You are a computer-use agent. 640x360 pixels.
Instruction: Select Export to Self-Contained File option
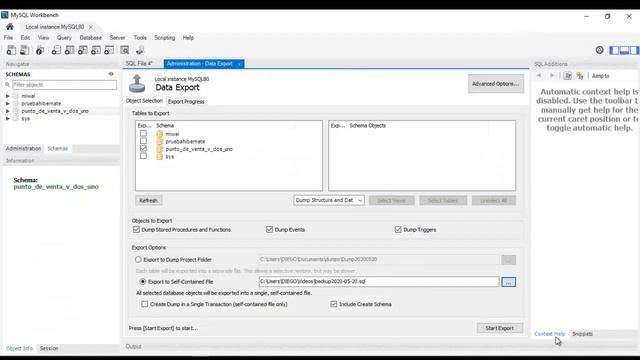(143, 282)
